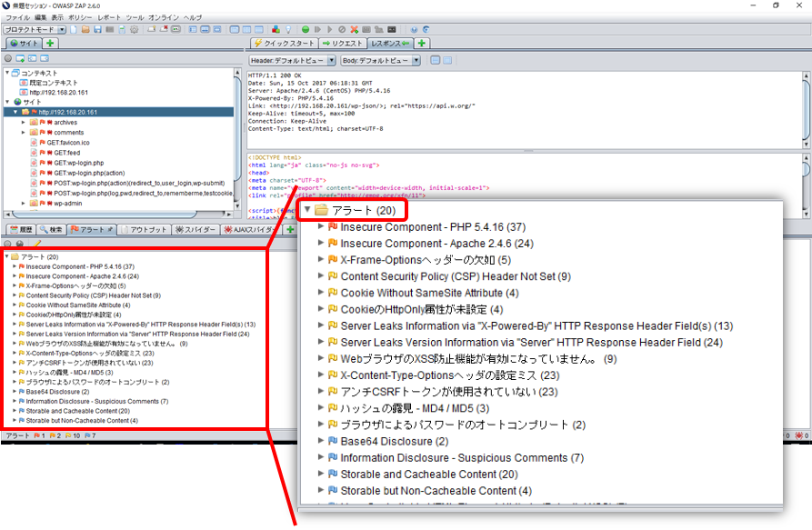Click the blue question-mark help icon

pos(415,29)
